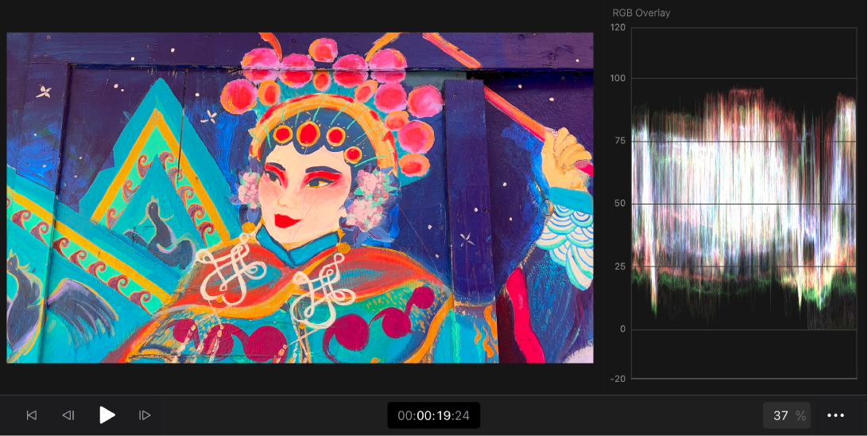Image resolution: width=868 pixels, height=436 pixels.
Task: Jump to the beginning of the clip
Action: 32,415
